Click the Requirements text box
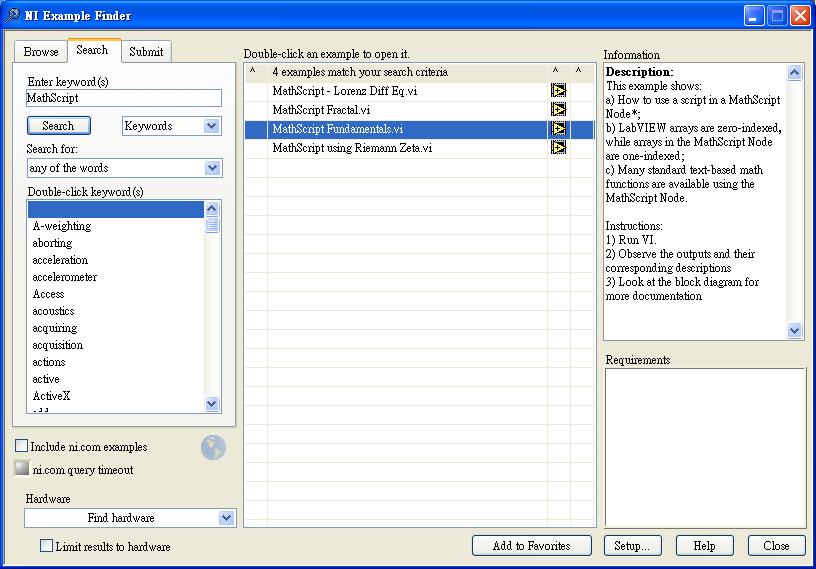Viewport: 816px width, 569px height. pos(705,448)
